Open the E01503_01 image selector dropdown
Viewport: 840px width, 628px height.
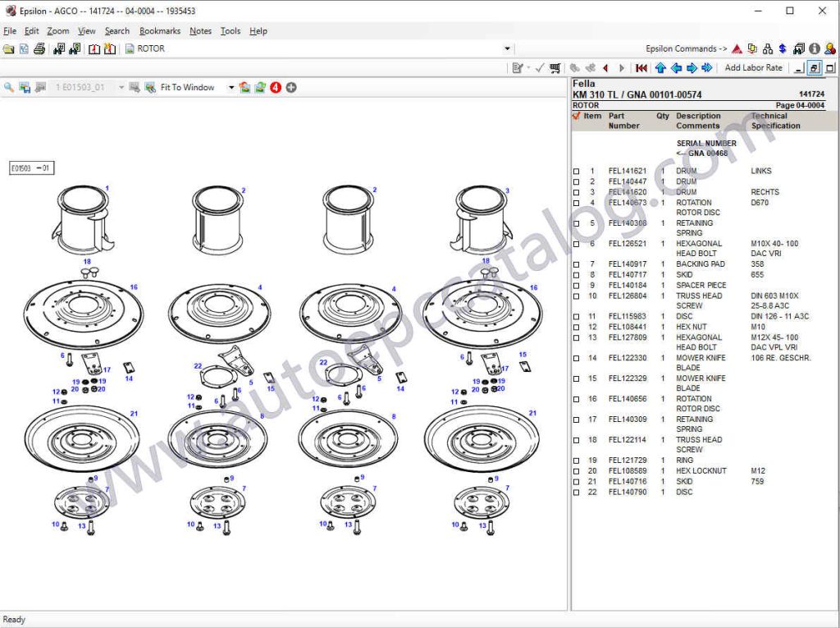click(x=121, y=88)
